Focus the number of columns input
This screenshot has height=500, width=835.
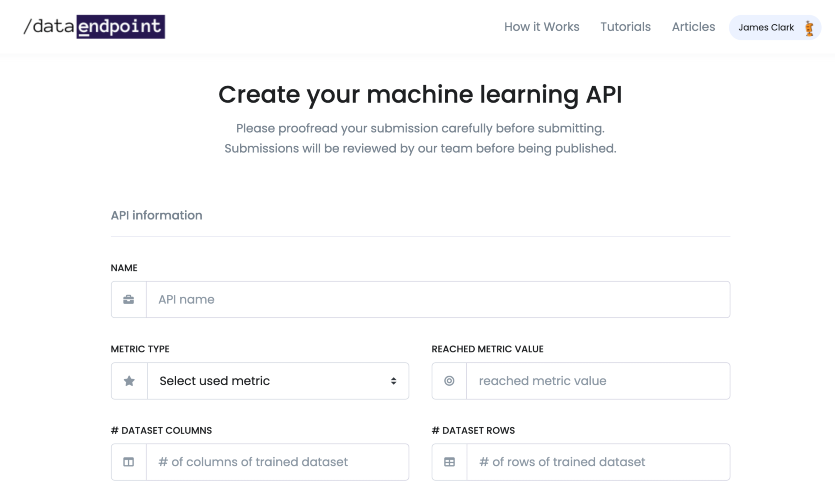tap(277, 462)
